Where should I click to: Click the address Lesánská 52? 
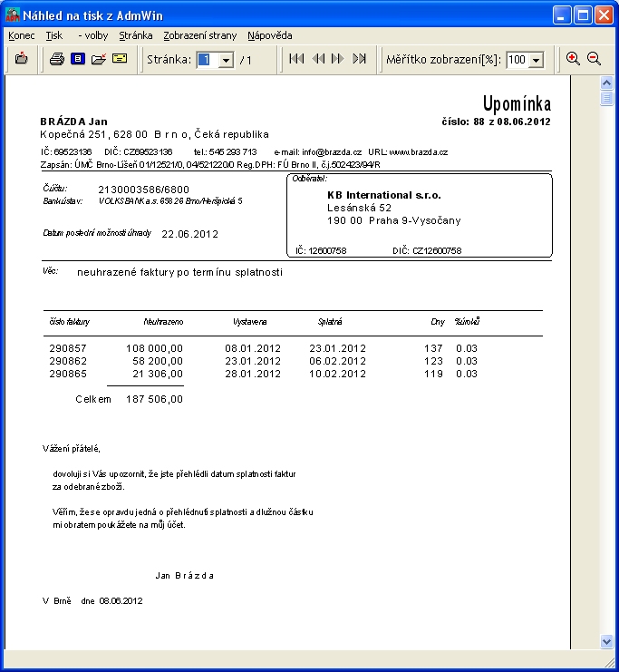coord(360,208)
